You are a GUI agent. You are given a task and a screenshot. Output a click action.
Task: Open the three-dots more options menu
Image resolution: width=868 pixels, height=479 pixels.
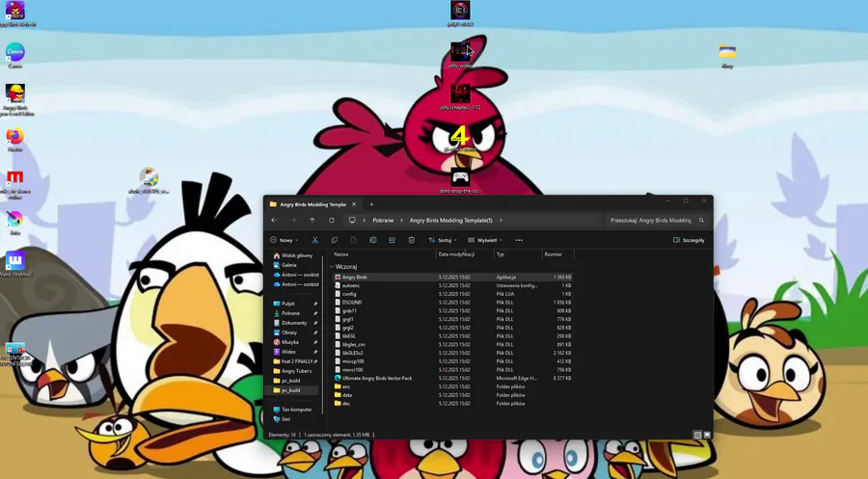point(519,240)
